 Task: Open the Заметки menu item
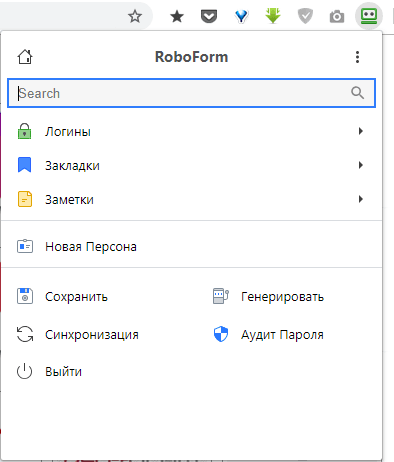coord(192,199)
